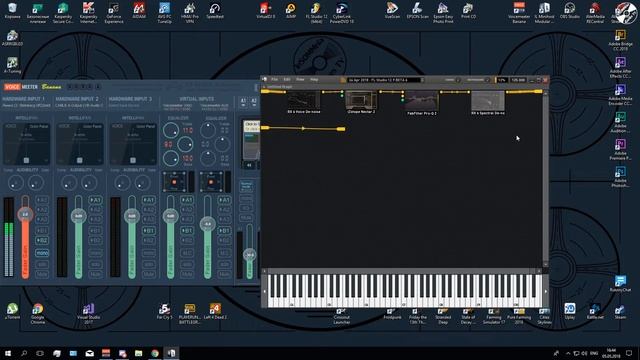Click the taskbar search icon
The height and width of the screenshot is (360, 640).
point(24,353)
